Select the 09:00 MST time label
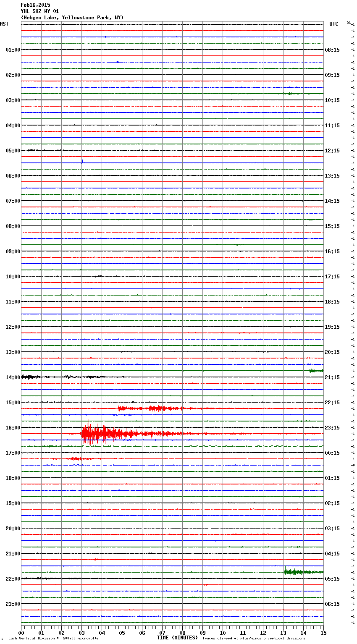 (x=13, y=251)
